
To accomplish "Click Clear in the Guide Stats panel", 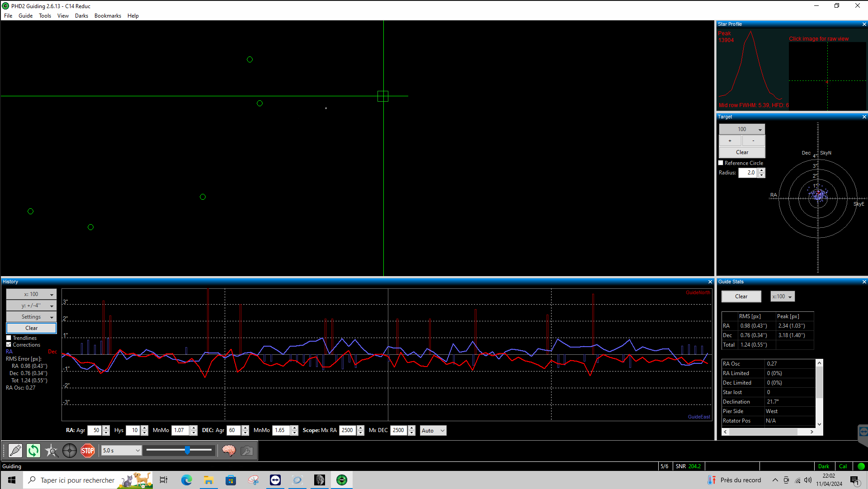I will (x=741, y=296).
